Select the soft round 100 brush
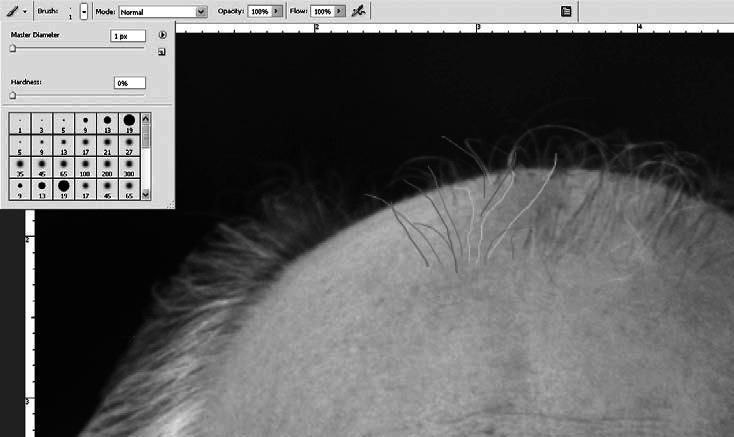 click(85, 168)
